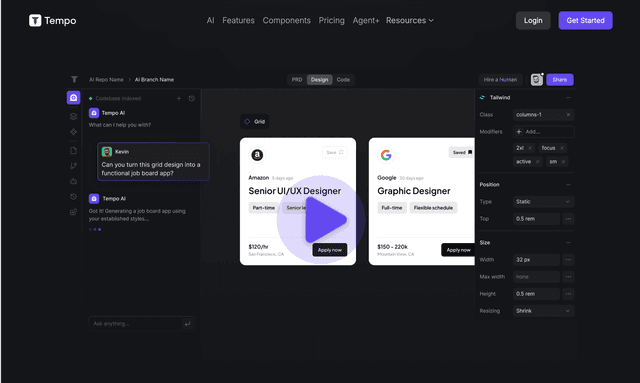Open the bottom sidebar share-box icon
The image size is (640, 383).
73,212
